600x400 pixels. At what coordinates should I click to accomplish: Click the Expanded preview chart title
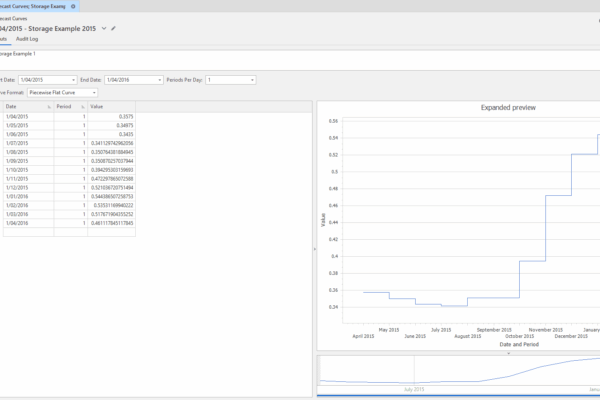coord(508,108)
